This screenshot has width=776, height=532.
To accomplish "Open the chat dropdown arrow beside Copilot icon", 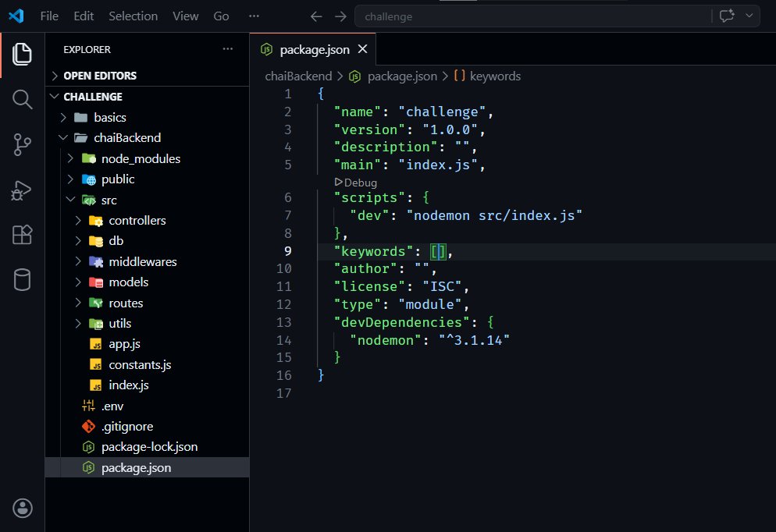I will click(749, 16).
